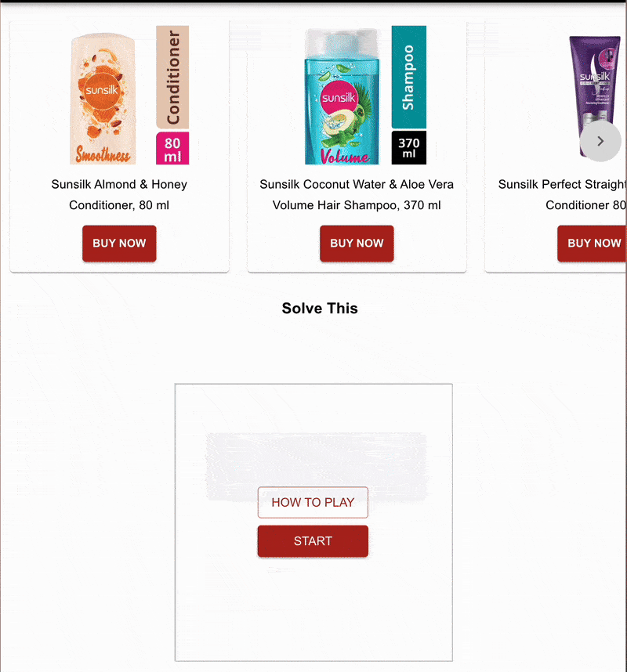Click the pink Sunsilk logo on shampoo
The height and width of the screenshot is (672, 627).
click(x=339, y=98)
